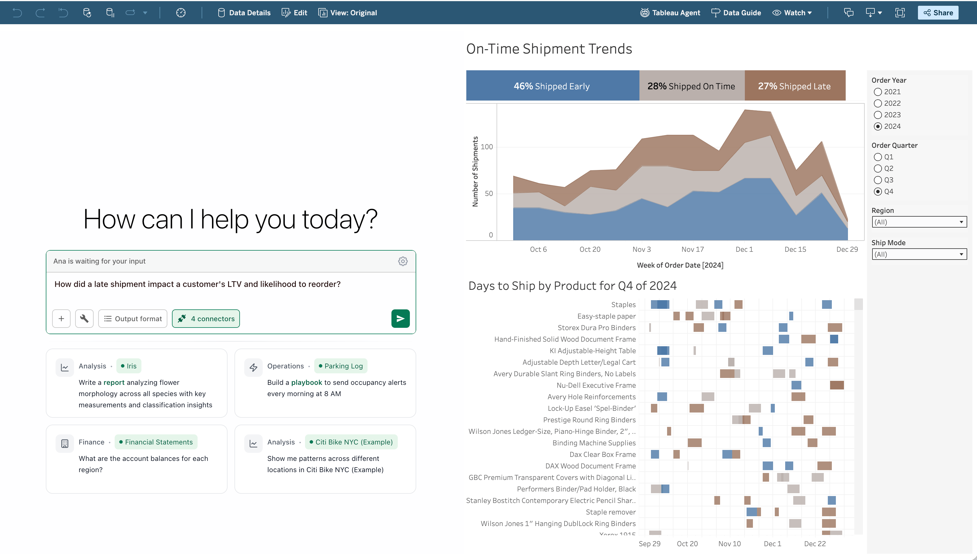Click the Staple remover row label

611,512
